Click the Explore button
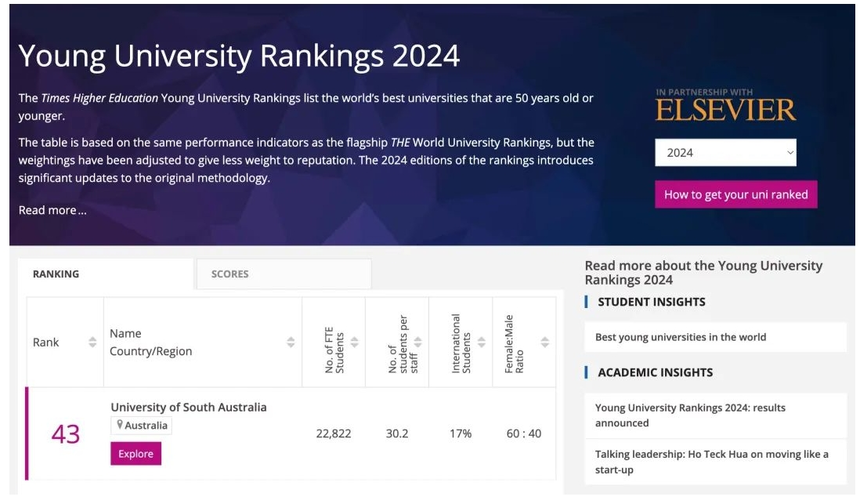Screen dimensions: 860x504 coord(136,454)
